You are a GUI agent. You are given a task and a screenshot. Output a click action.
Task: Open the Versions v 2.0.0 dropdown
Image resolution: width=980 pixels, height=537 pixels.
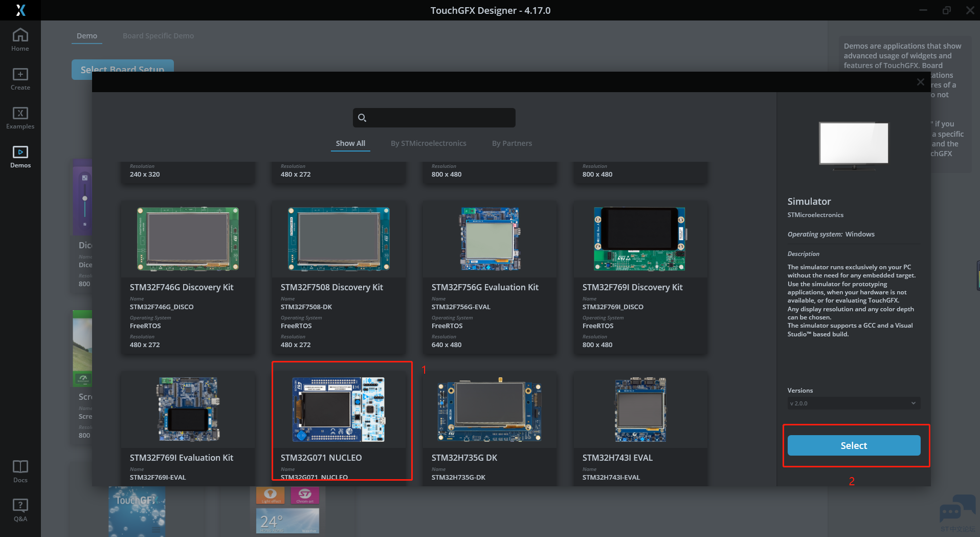point(854,403)
